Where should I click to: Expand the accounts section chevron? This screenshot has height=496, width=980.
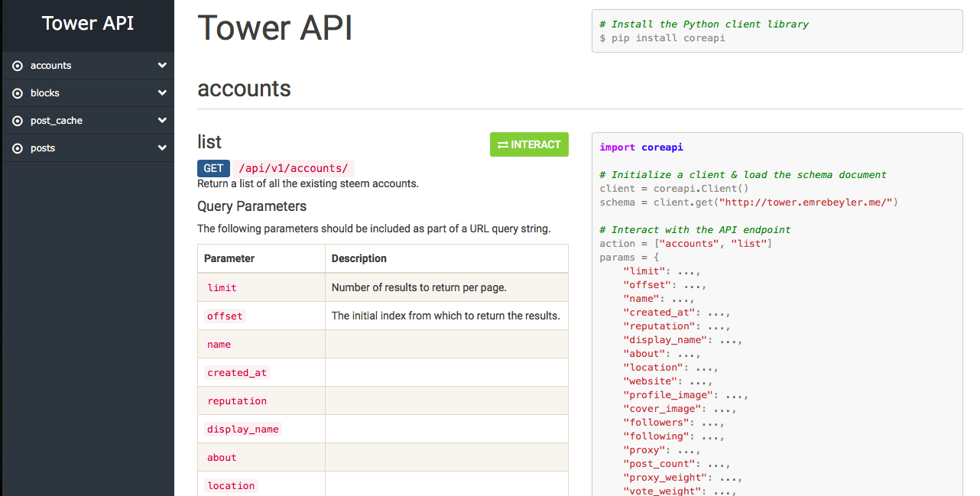[162, 66]
